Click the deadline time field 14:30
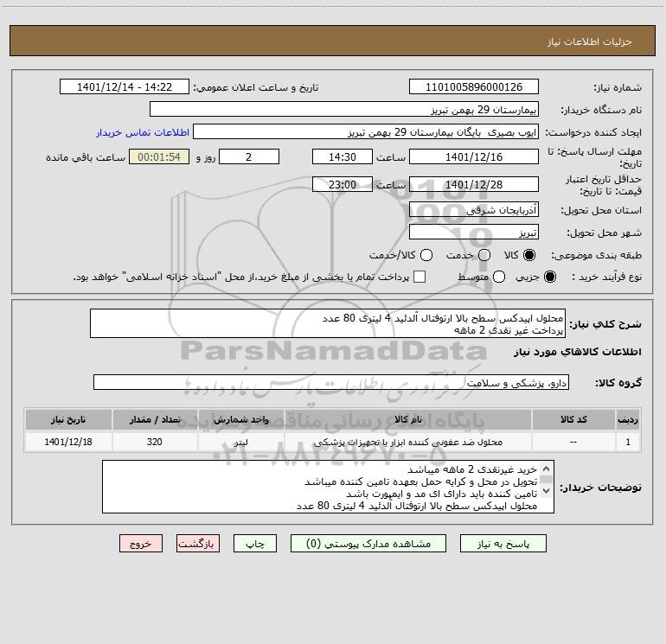This screenshot has width=666, height=644. [x=343, y=156]
